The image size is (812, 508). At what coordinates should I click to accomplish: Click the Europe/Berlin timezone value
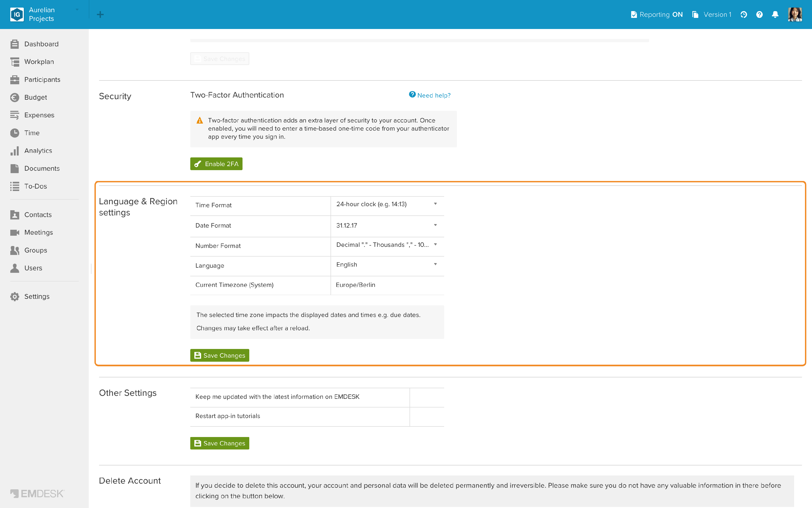(355, 285)
